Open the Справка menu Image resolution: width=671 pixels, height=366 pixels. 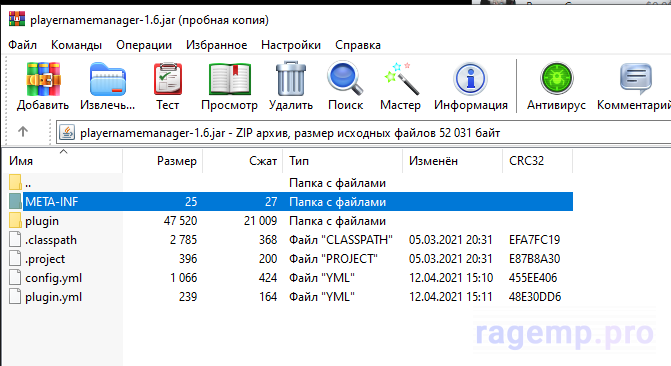pos(358,45)
